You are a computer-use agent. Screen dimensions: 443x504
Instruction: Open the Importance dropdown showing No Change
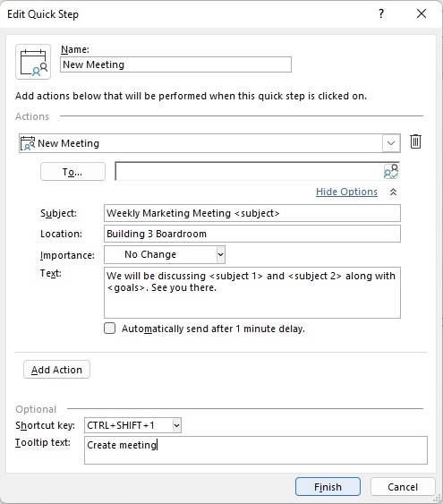pos(165,254)
